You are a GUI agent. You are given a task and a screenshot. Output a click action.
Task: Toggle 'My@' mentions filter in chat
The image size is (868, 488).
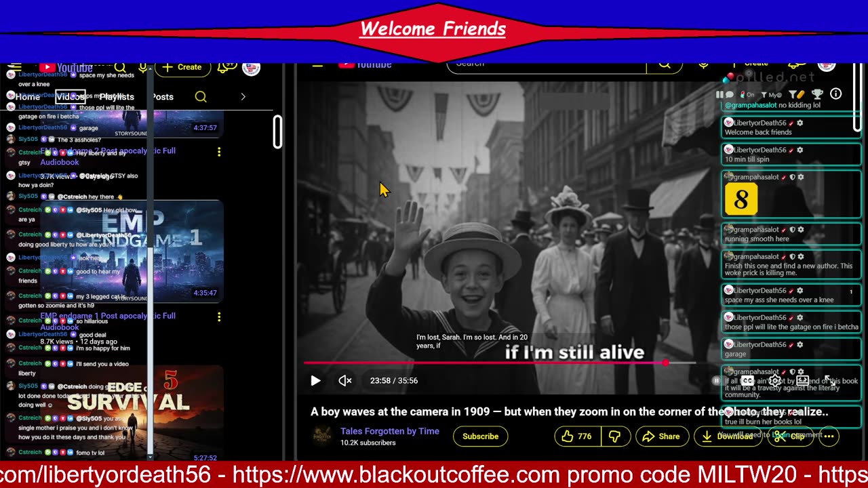(x=772, y=95)
